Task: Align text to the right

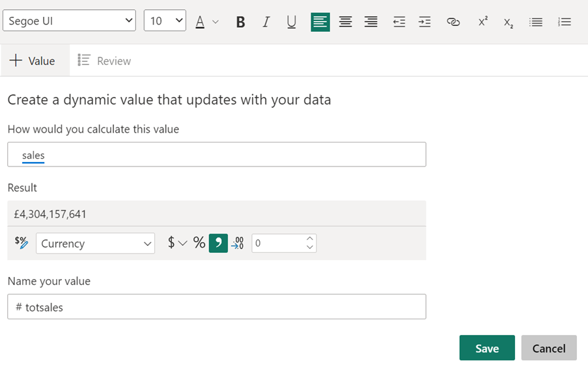Action: click(x=371, y=22)
